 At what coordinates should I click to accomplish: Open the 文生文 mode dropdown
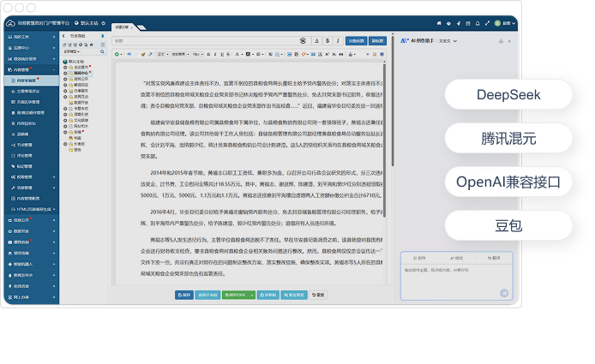pos(445,40)
